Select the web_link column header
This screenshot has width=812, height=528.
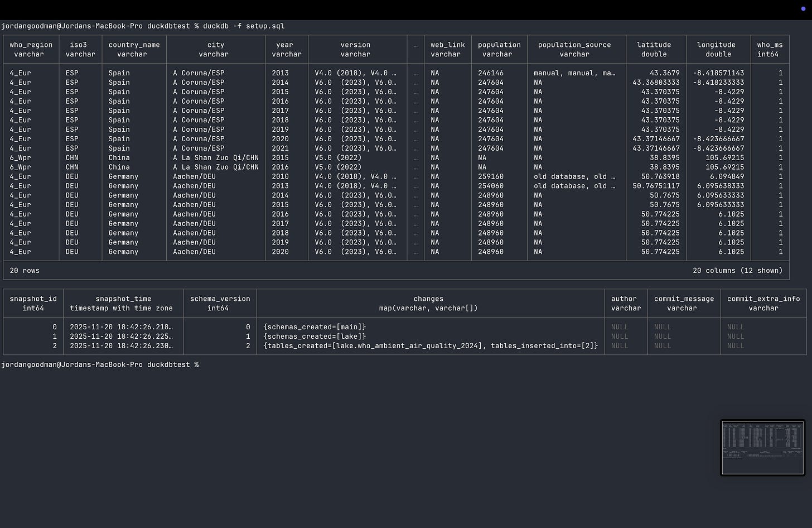pos(447,50)
